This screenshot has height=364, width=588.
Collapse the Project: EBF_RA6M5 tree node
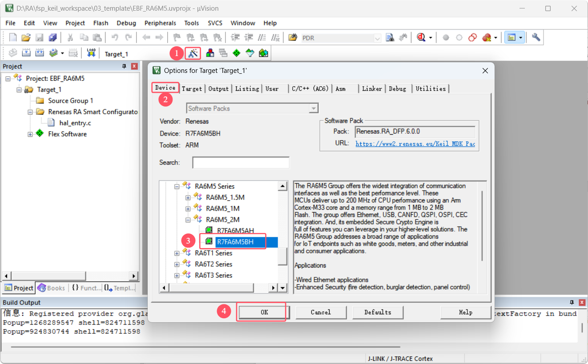(8, 79)
